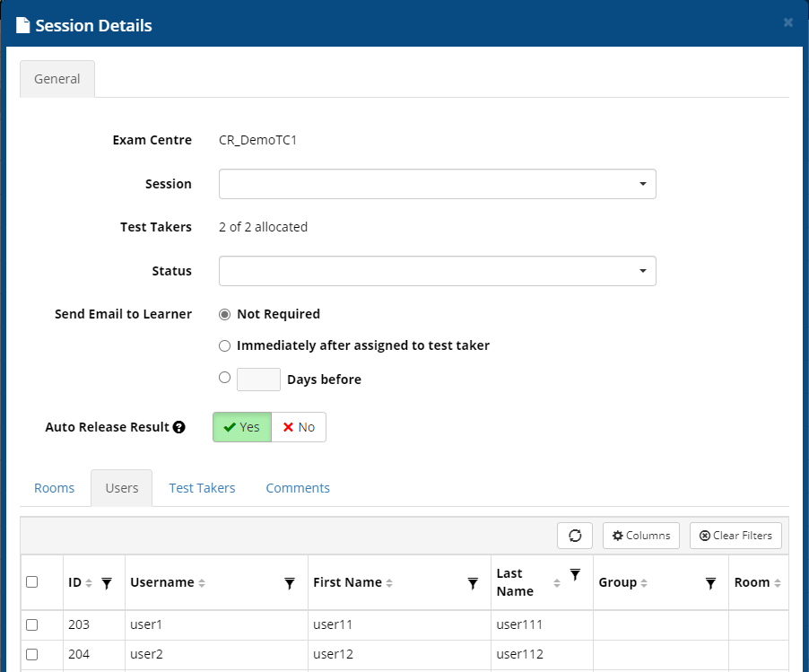Image resolution: width=809 pixels, height=672 pixels.
Task: Click the Days before input field
Action: [x=258, y=379]
